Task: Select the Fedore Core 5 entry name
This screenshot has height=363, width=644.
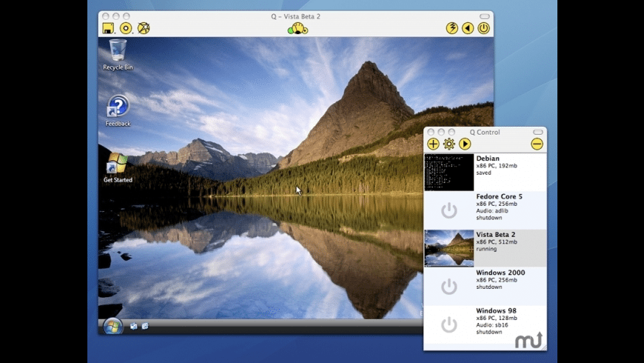Action: click(x=500, y=196)
